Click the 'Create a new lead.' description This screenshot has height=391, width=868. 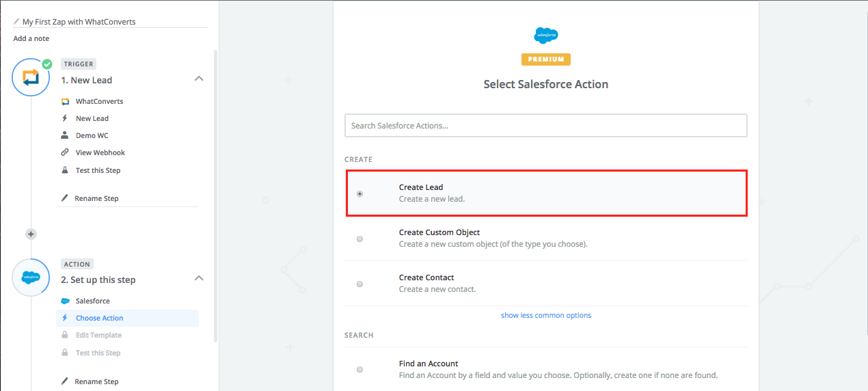432,199
